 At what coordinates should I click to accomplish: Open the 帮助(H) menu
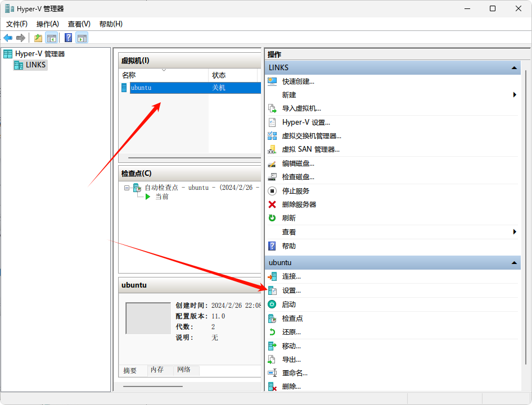click(111, 24)
